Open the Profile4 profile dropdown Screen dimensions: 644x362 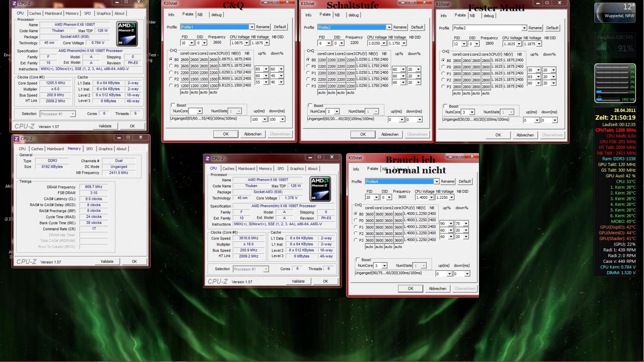point(437,182)
